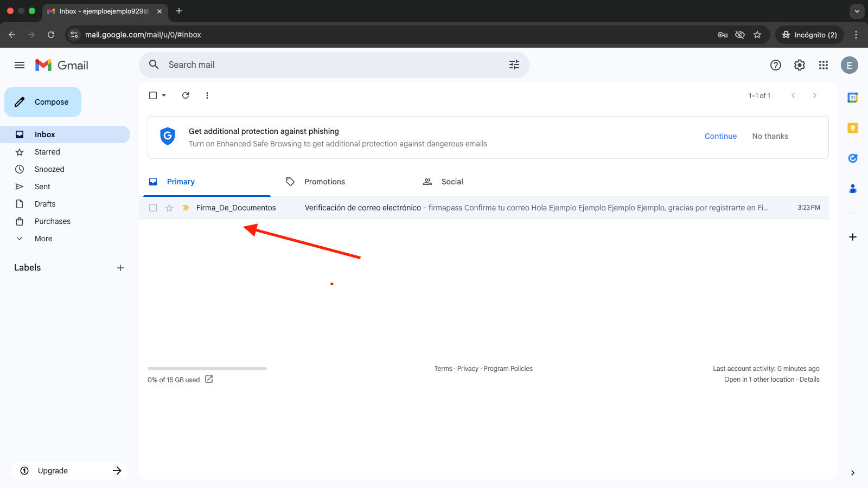Open the Inbox folder
This screenshot has height=488, width=868.
[x=65, y=134]
